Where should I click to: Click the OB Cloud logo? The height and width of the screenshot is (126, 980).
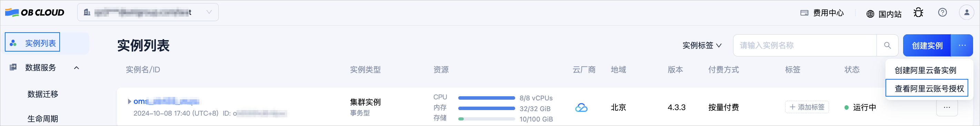(34, 12)
